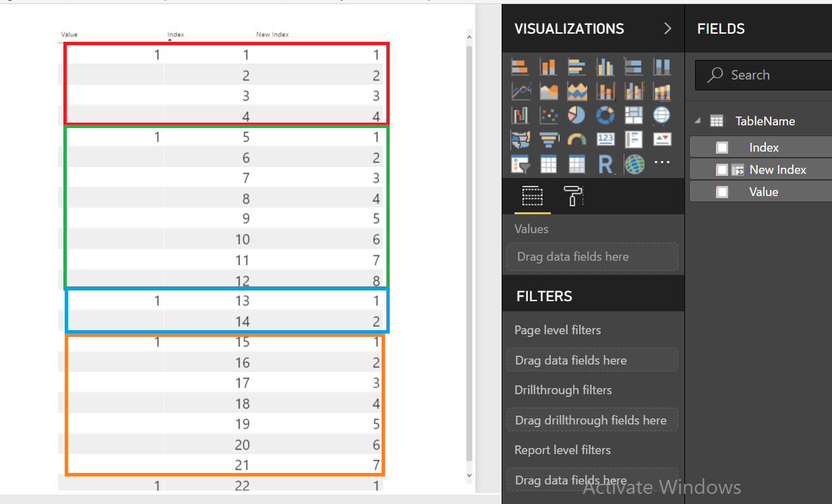Click the table vertical scrollbar thumb
The height and width of the screenshot is (504, 832).
[x=469, y=255]
